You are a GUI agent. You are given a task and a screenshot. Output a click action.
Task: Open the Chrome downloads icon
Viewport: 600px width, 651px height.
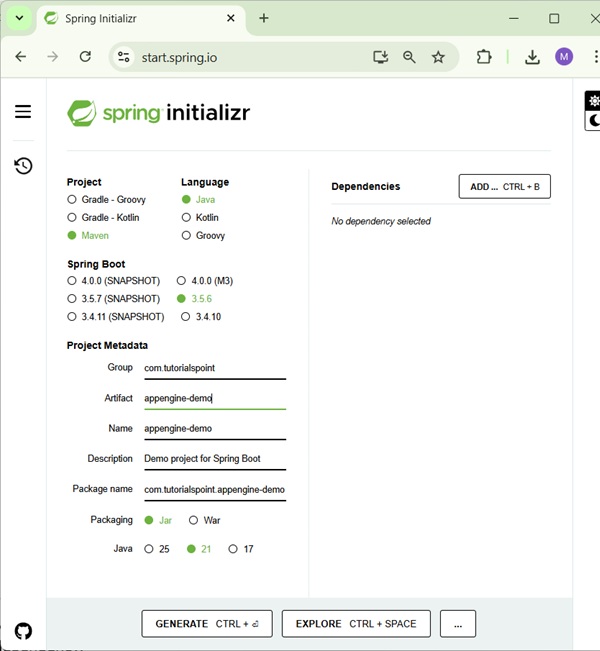(532, 57)
